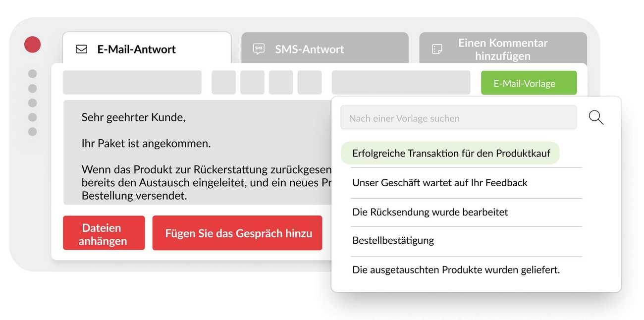Click the first small toolbar square after the wide field

223,82
